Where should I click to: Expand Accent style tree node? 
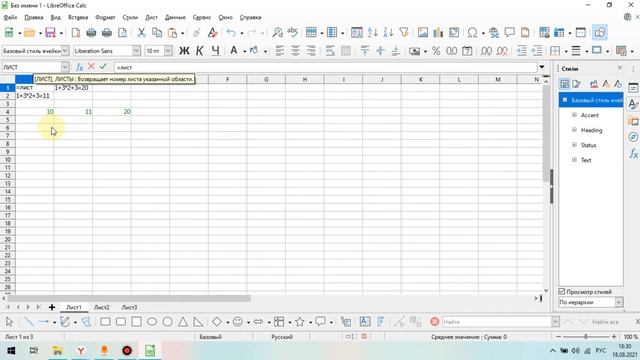[574, 115]
